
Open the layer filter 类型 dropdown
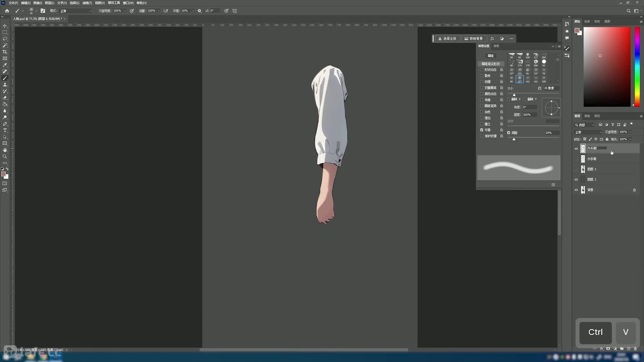coord(585,125)
